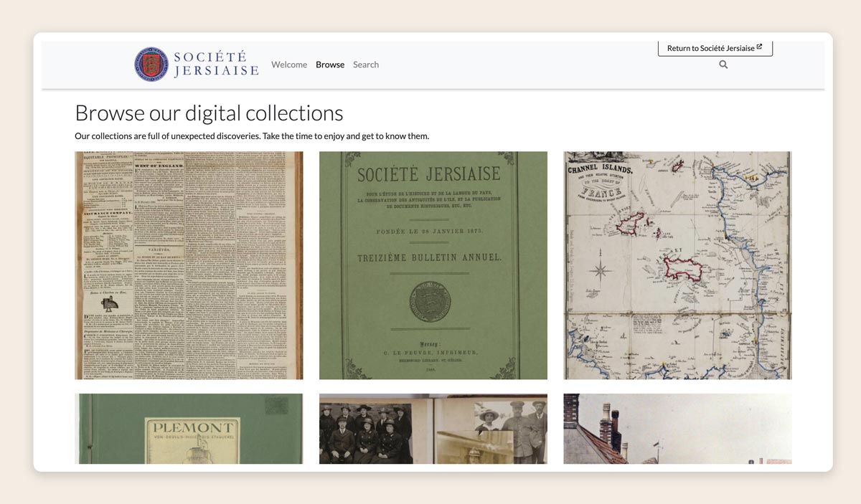Screen dimensions: 861x504
Task: Open the rooftop chimneys painting thumbnail
Action: 677,429
